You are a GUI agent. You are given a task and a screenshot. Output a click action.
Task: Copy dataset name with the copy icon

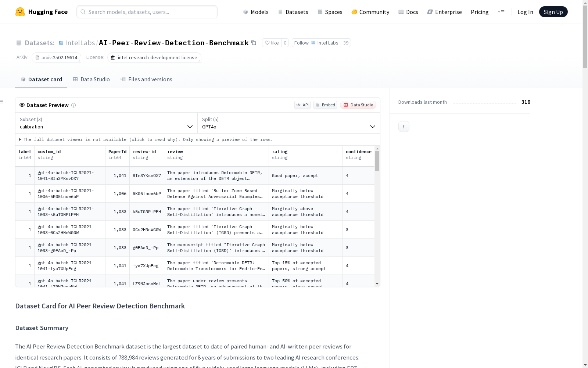tap(254, 43)
